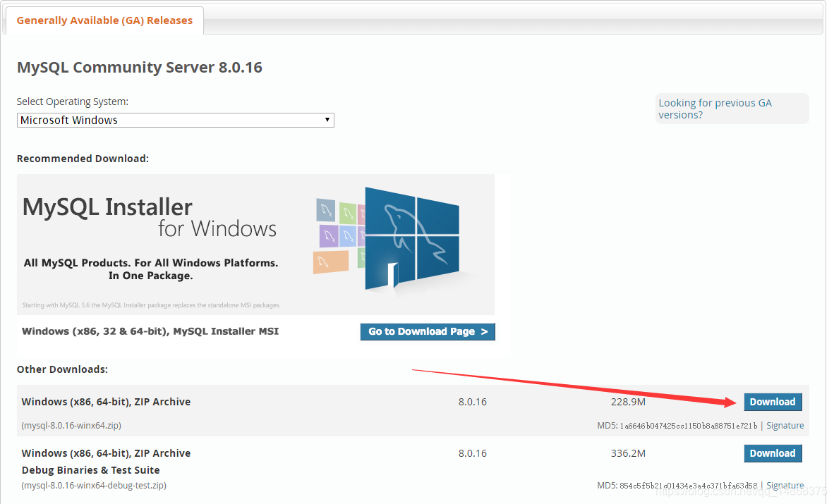This screenshot has height=504, width=834.
Task: Open the Select Operating System dropdown
Action: (175, 120)
